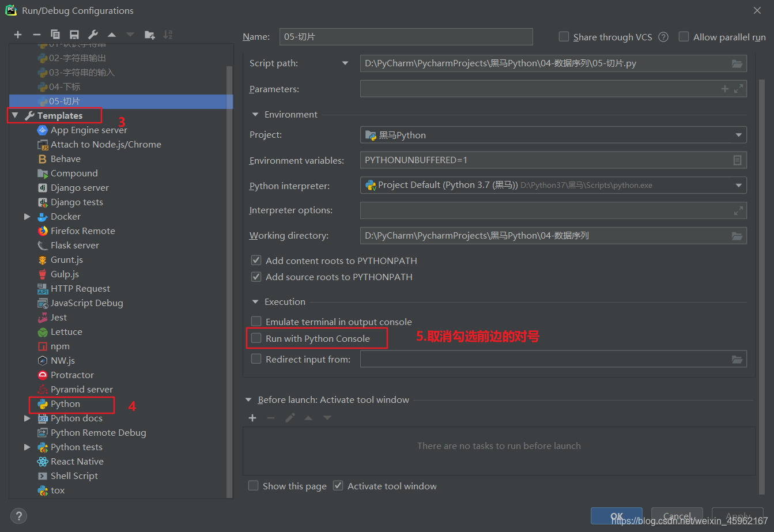The image size is (774, 532).
Task: Browse for Script path folder icon
Action: pyautogui.click(x=737, y=63)
